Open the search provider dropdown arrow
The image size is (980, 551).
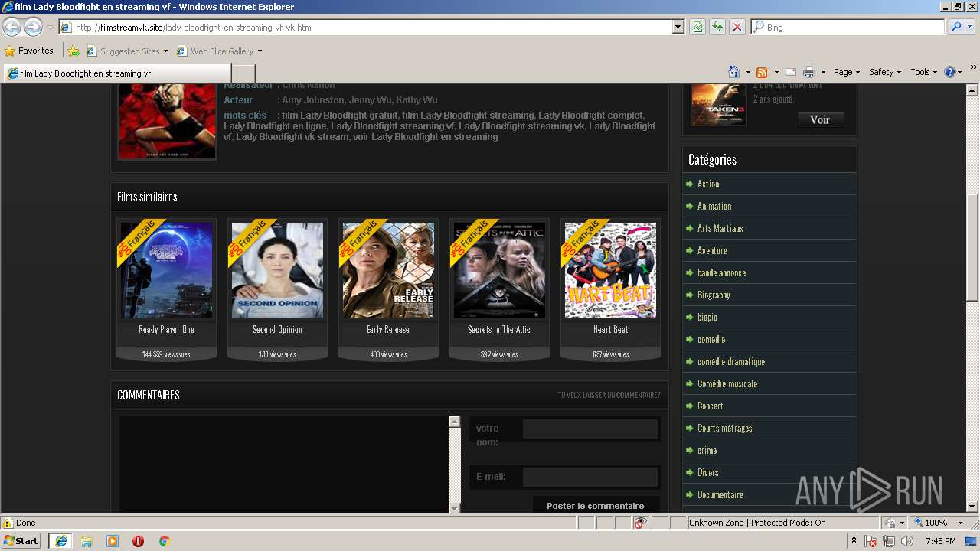click(971, 27)
